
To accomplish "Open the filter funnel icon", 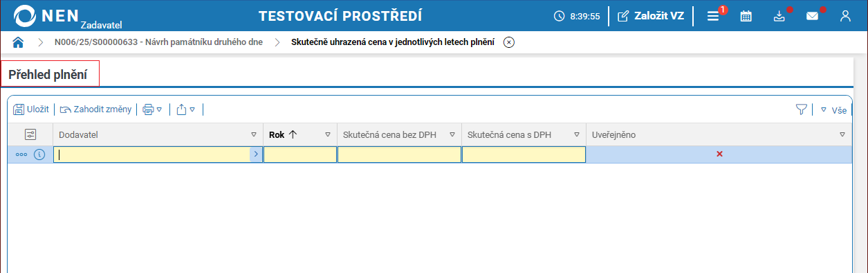I will point(801,109).
